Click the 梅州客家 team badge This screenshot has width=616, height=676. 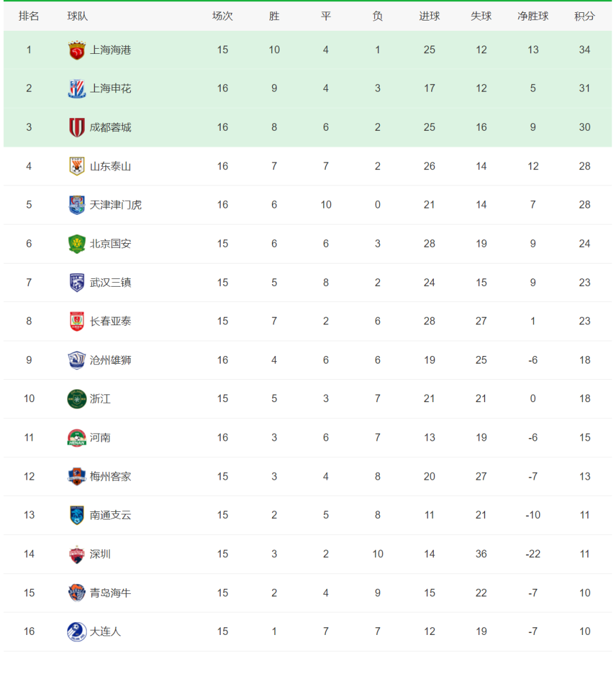point(77,477)
